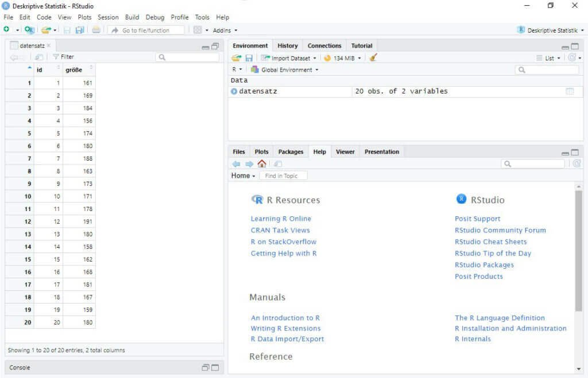Check memory usage via 134 MiB indicator

(x=343, y=57)
